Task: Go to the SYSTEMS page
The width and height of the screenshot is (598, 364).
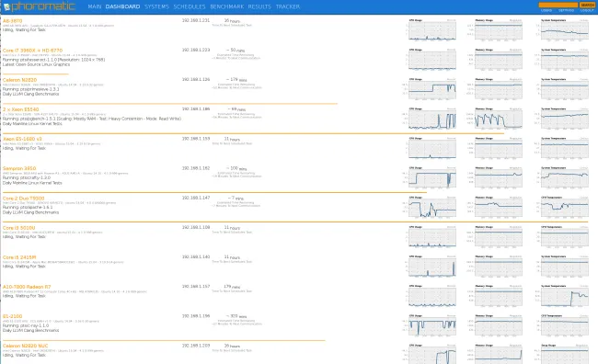Action: coord(156,6)
